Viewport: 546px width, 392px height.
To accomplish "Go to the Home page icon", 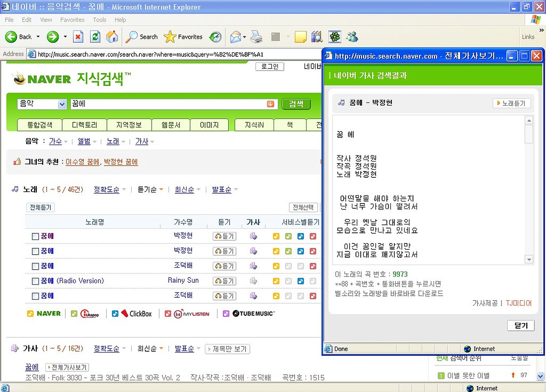I will click(112, 37).
